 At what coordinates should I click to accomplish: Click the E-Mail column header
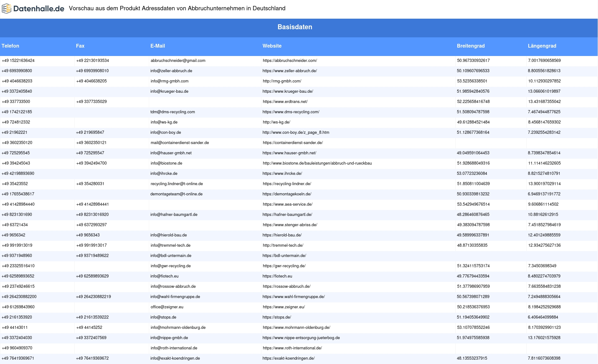click(158, 46)
